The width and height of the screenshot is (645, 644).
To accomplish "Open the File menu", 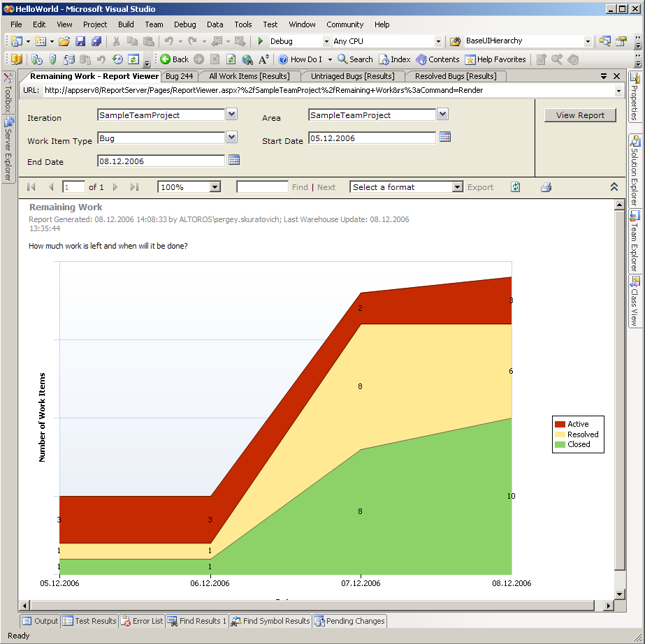I will tap(16, 24).
